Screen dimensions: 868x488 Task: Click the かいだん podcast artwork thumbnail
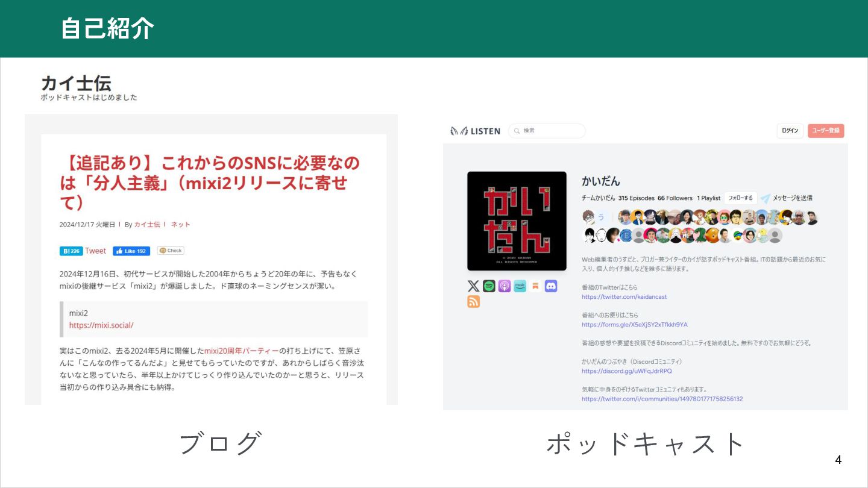coord(517,221)
